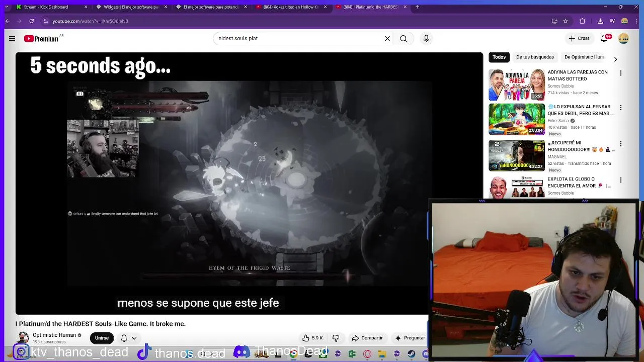Open more options for EXPLOTA EL GLOBO video
Image resolution: width=644 pixels, height=362 pixels.
click(621, 180)
